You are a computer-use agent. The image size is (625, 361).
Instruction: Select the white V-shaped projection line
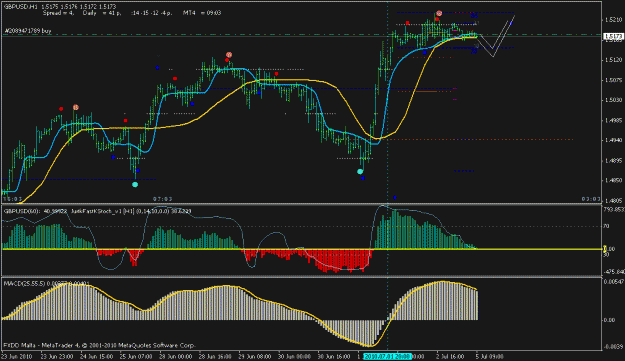pos(496,36)
